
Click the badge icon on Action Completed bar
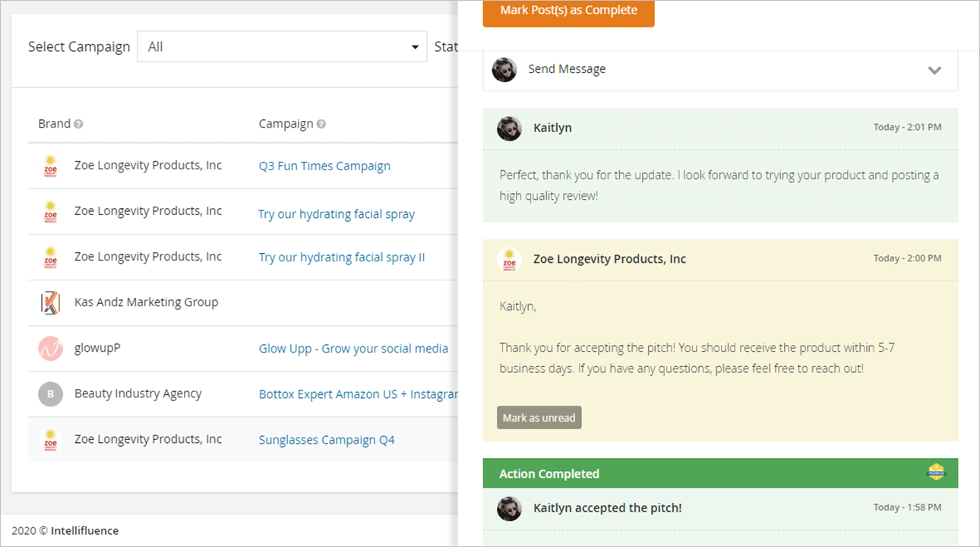(x=936, y=473)
